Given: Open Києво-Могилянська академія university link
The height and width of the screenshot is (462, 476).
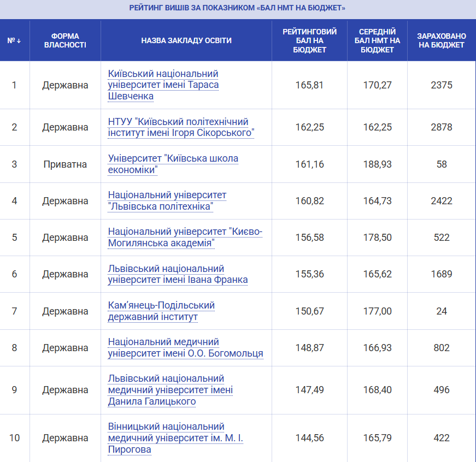Looking at the screenshot, I should pyautogui.click(x=185, y=238).
